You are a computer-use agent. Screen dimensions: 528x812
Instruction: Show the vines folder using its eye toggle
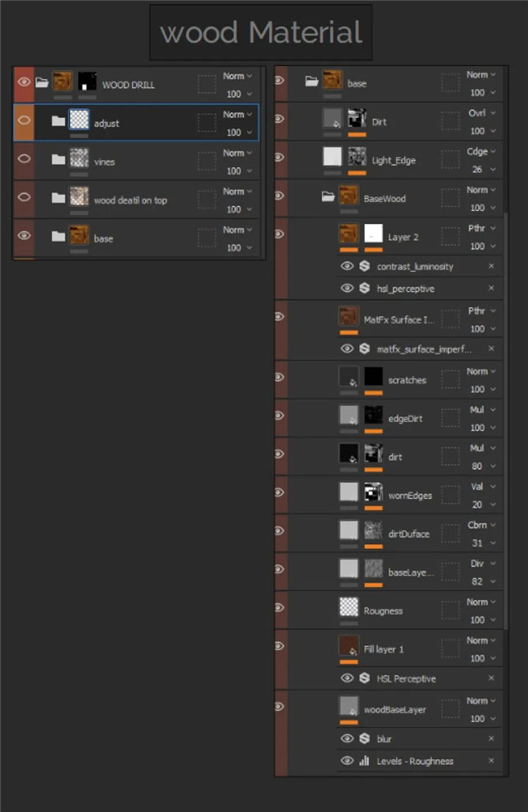click(24, 159)
